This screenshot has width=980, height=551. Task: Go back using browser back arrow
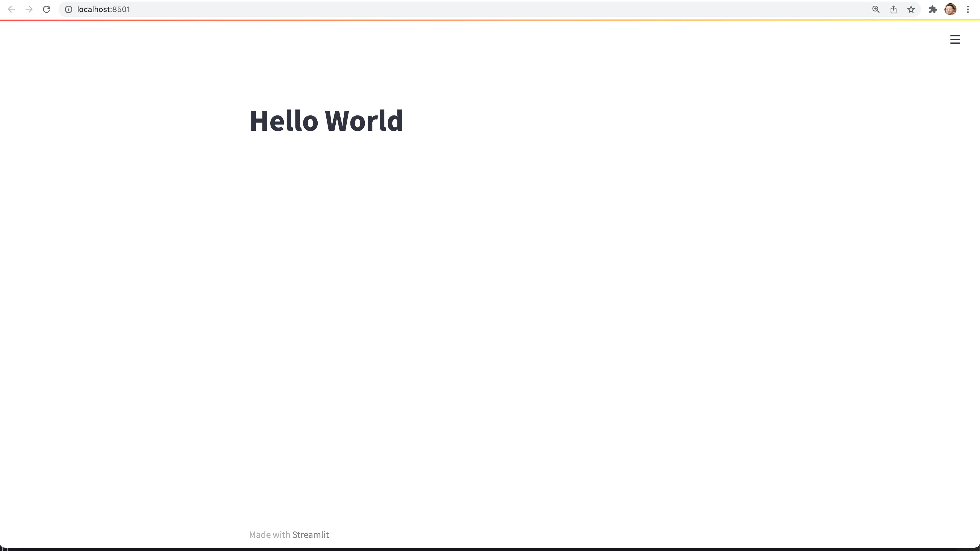pos(11,9)
